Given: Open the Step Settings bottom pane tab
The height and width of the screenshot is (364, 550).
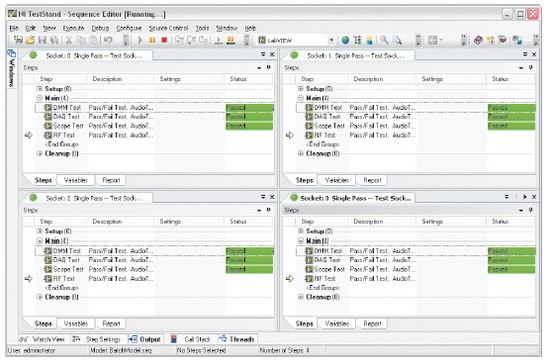Looking at the screenshot, I should [97, 339].
